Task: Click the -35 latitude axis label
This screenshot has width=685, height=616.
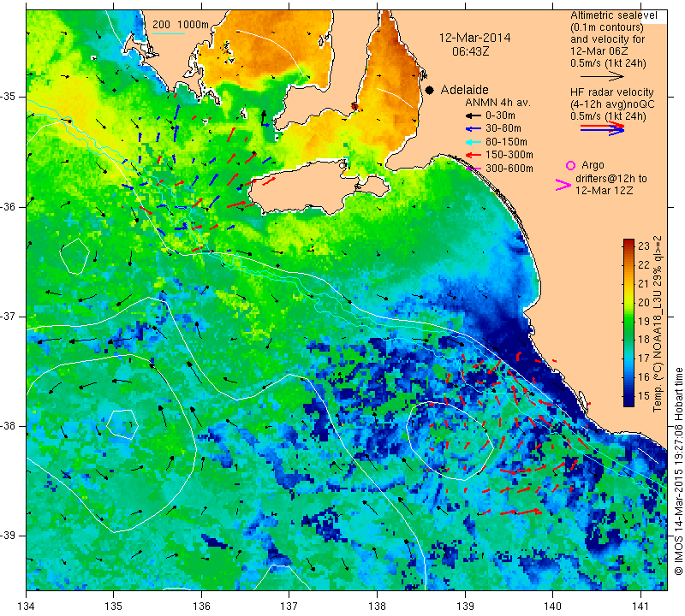Action: point(9,97)
